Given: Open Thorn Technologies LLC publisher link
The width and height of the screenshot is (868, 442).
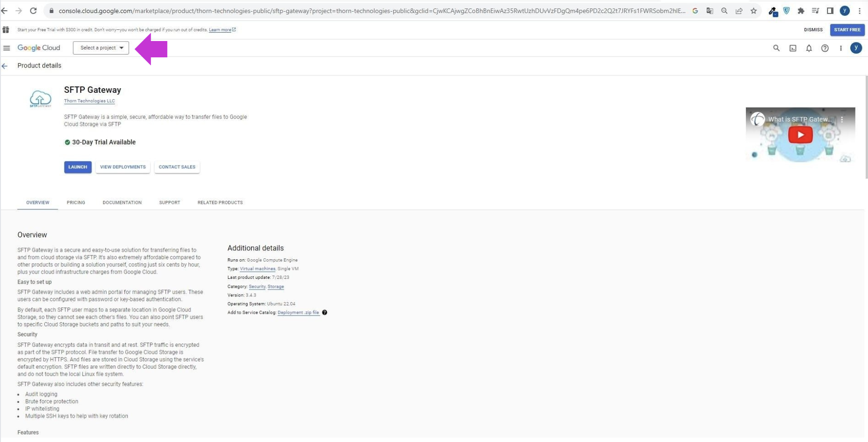Looking at the screenshot, I should 90,101.
